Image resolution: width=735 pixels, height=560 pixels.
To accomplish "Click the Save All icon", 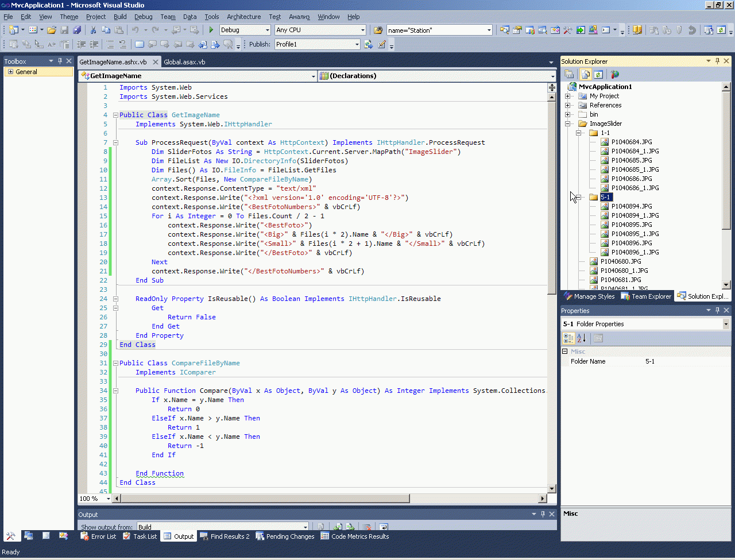I will click(x=77, y=30).
